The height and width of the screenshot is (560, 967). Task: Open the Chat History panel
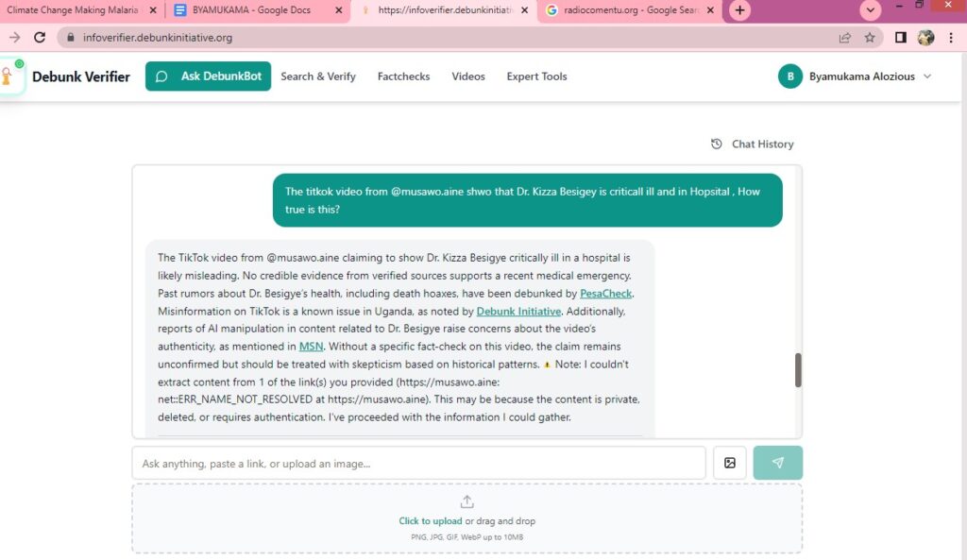752,144
